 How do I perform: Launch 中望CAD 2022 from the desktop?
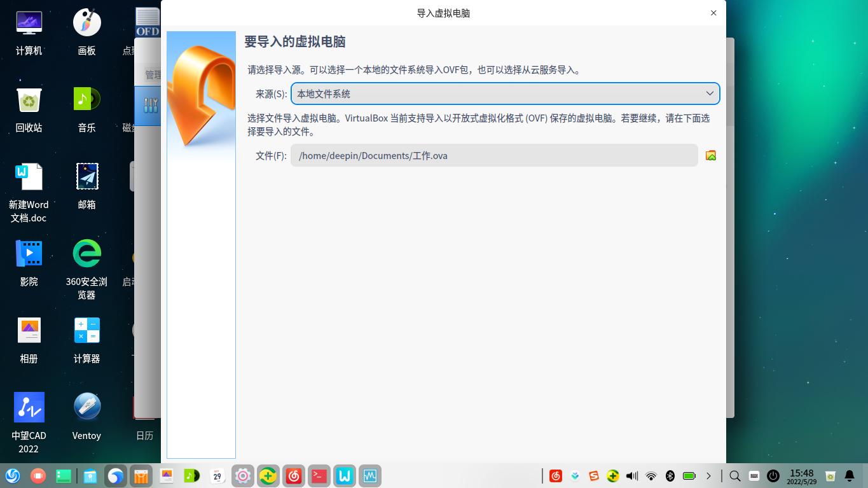[29, 407]
